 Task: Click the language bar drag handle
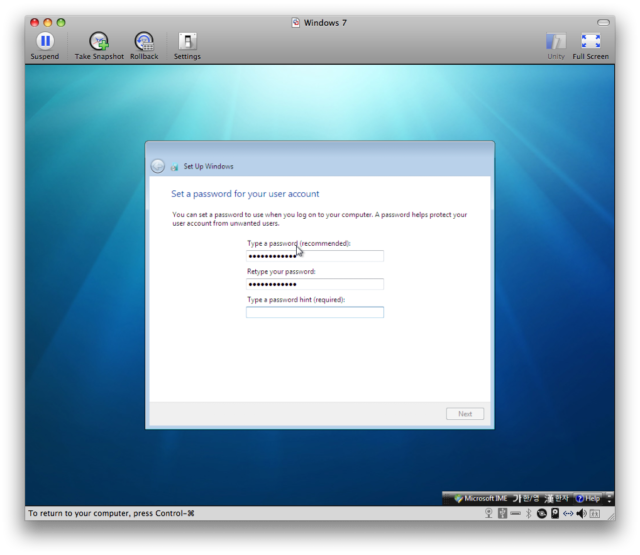click(x=446, y=498)
